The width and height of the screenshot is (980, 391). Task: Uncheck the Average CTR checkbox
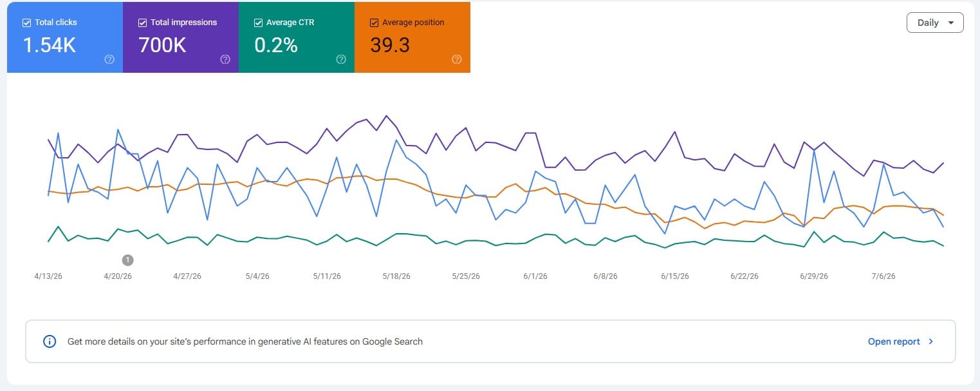click(258, 23)
